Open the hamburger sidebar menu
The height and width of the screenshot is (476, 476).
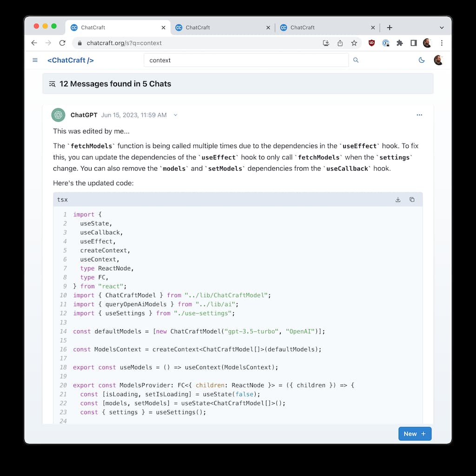tap(35, 60)
